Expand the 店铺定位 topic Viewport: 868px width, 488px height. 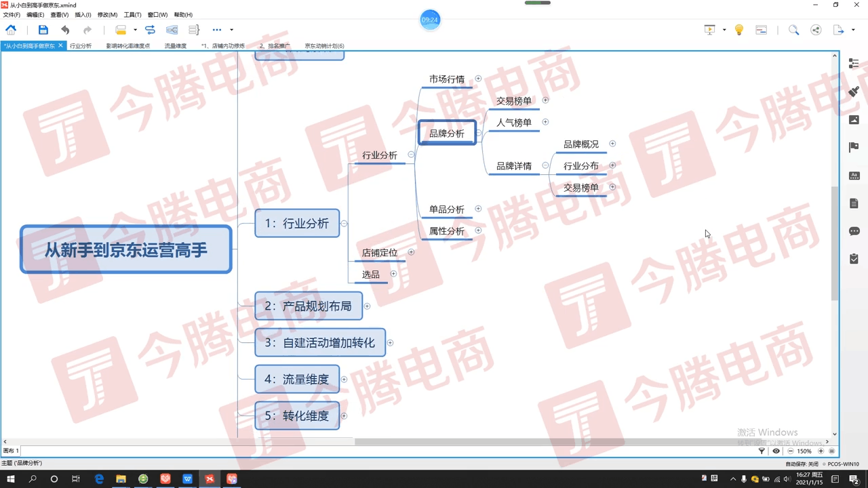(411, 252)
